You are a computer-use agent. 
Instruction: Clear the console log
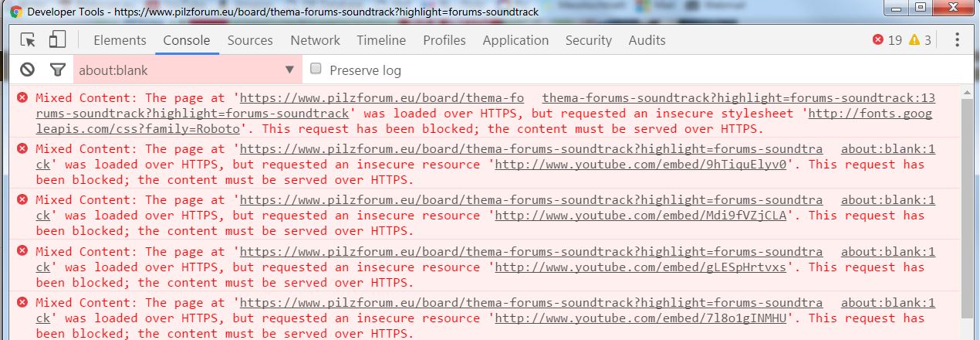coord(28,70)
